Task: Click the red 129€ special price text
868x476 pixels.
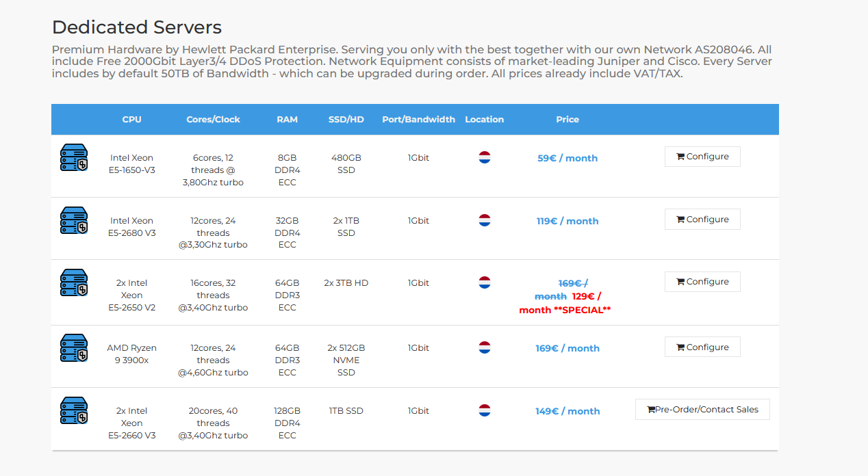Action: pos(586,297)
